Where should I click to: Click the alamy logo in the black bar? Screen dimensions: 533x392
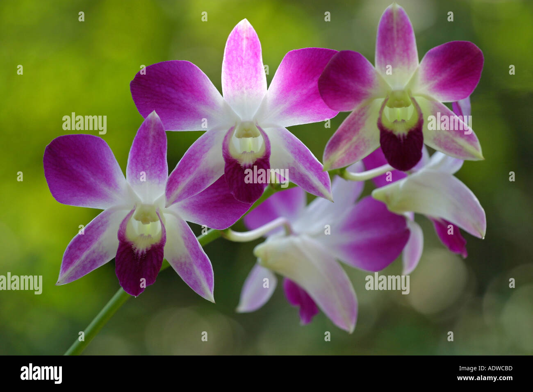click(41, 374)
